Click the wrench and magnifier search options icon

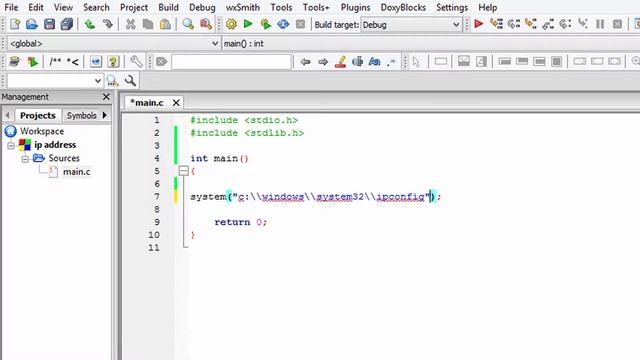tap(130, 80)
